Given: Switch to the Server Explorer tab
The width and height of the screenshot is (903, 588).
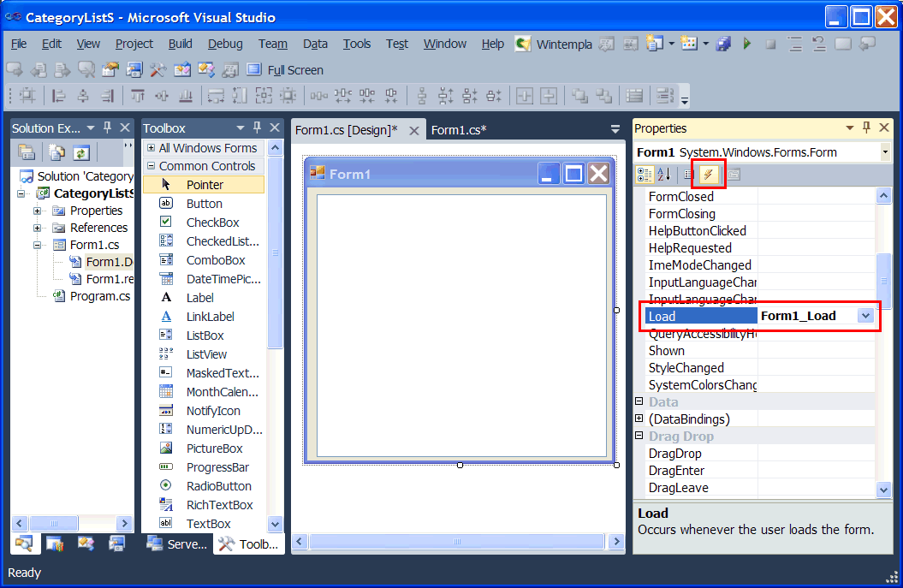Looking at the screenshot, I should point(177,544).
